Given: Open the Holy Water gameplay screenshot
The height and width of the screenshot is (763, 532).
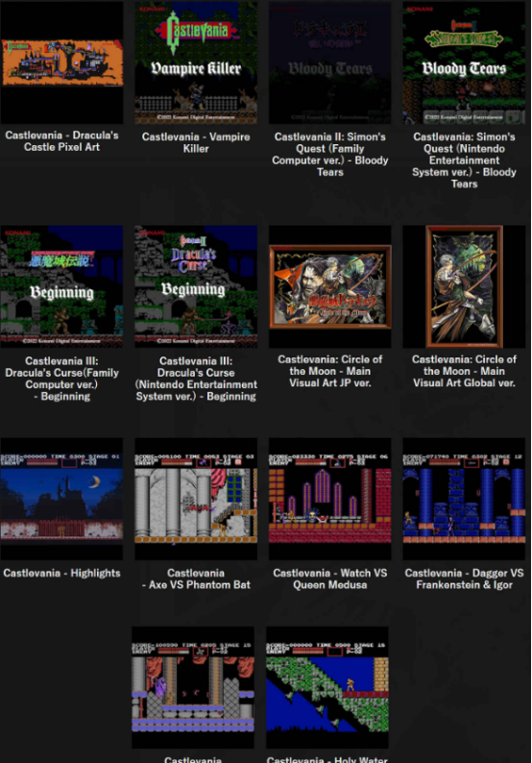Looking at the screenshot, I should click(327, 688).
